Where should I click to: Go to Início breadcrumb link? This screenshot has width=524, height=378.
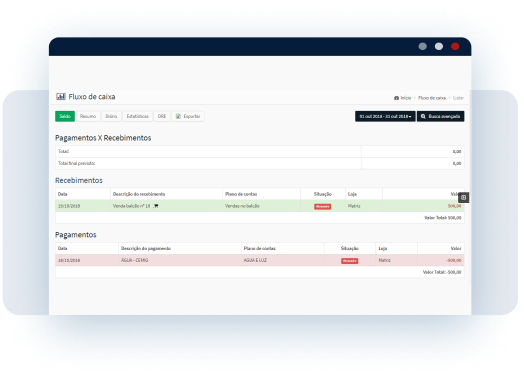click(x=406, y=98)
